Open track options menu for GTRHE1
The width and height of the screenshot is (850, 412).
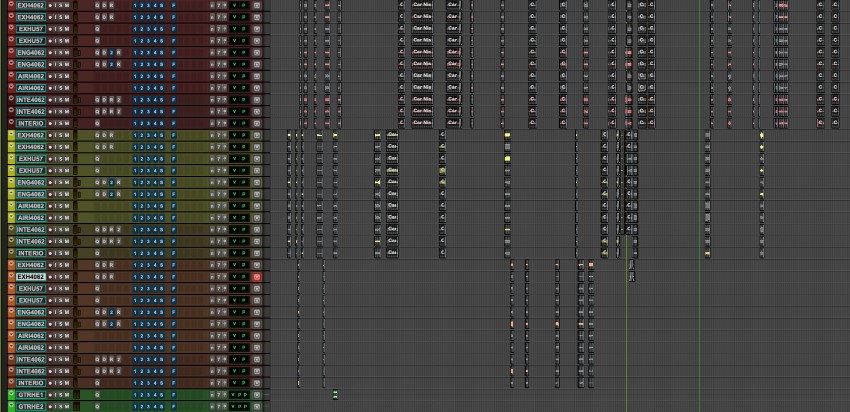[x=12, y=395]
